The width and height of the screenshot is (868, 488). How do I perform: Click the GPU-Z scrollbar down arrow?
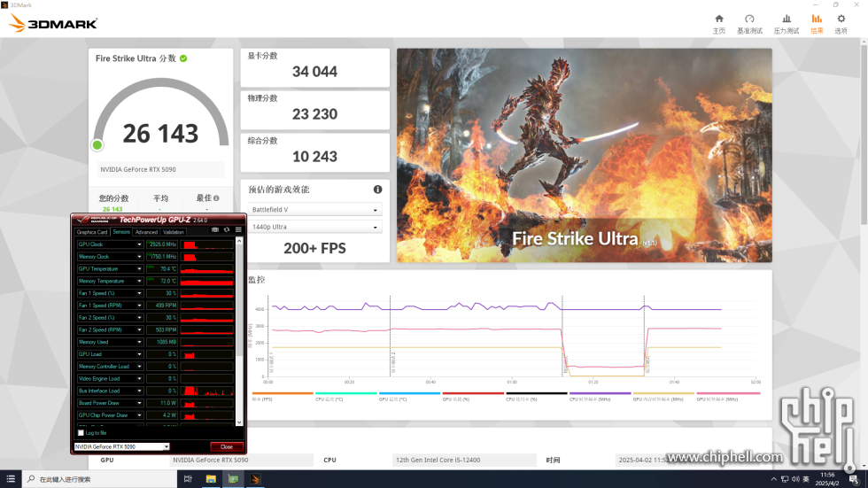coord(239,422)
